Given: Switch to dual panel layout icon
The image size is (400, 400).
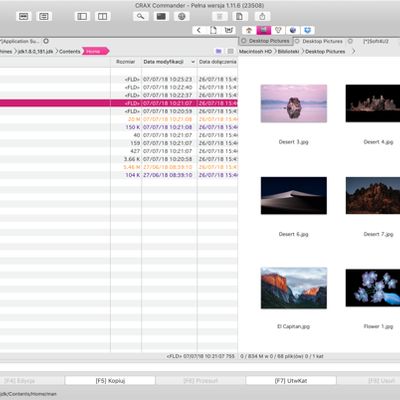Looking at the screenshot, I should 102,16.
